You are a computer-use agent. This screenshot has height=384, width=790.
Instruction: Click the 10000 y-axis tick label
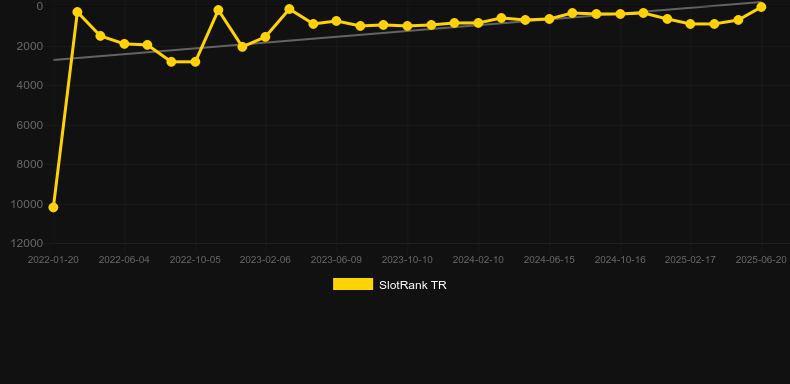coord(27,204)
